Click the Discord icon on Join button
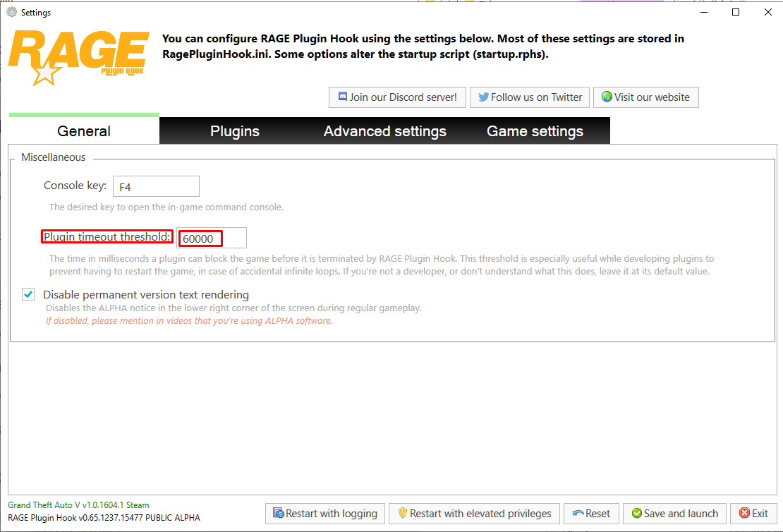The height and width of the screenshot is (532, 783). coord(343,97)
